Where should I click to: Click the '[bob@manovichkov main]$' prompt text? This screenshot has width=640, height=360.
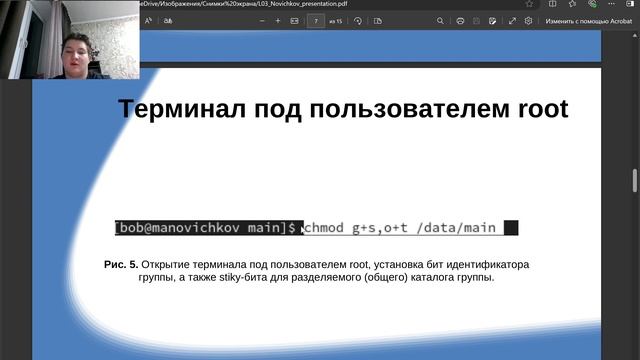click(206, 228)
